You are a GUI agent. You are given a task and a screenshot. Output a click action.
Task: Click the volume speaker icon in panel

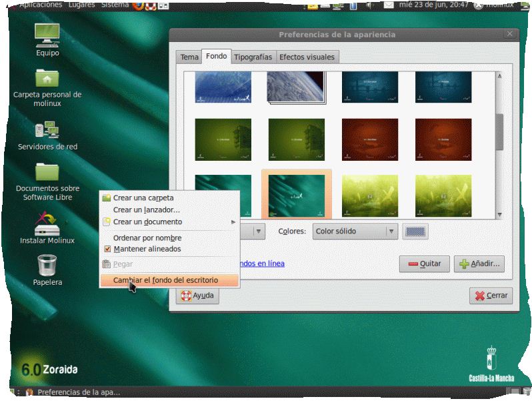point(370,5)
